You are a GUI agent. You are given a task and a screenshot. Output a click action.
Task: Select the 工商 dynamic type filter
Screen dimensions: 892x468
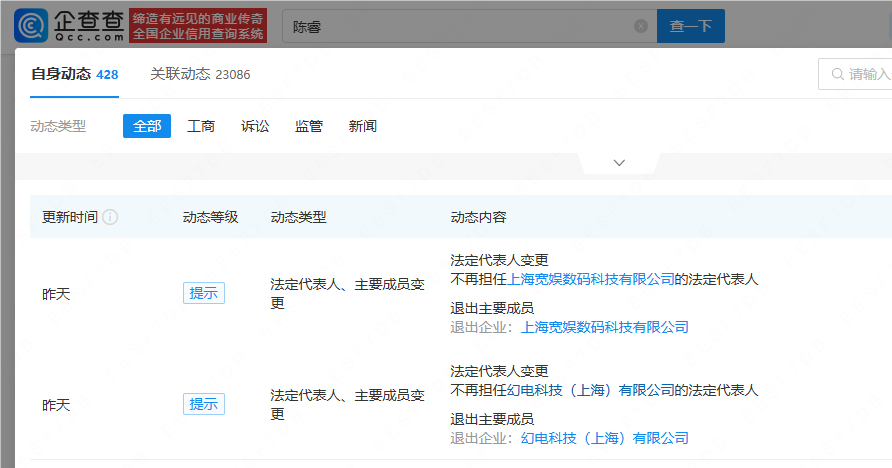tap(201, 126)
